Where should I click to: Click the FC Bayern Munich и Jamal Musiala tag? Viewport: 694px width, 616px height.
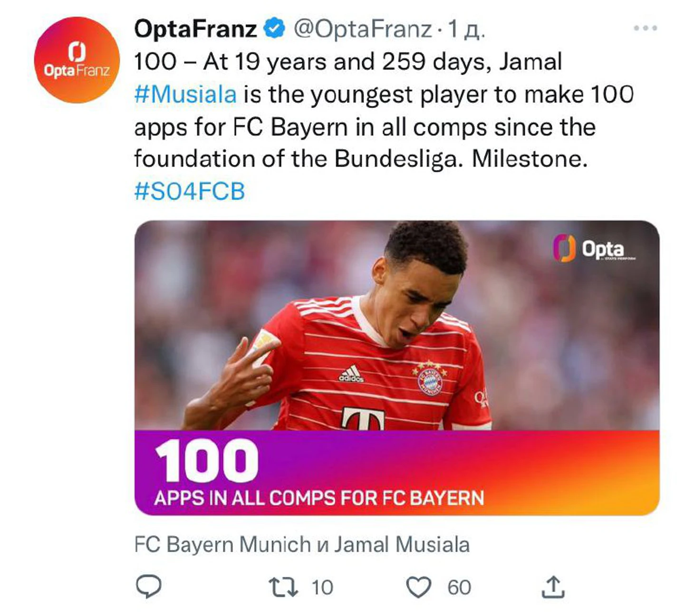point(302,544)
